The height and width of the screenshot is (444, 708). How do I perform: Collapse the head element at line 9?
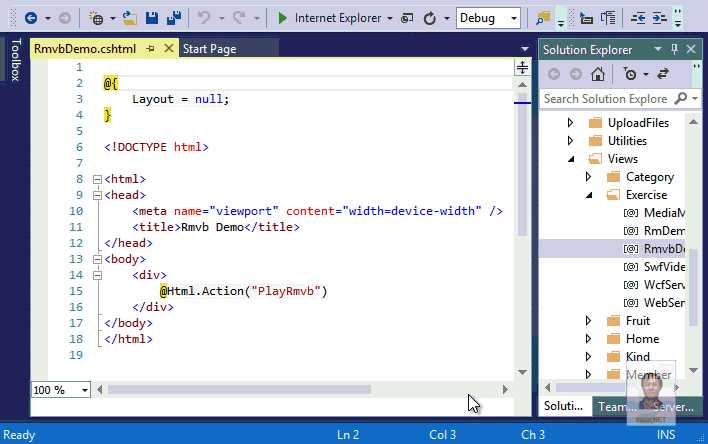[97, 195]
